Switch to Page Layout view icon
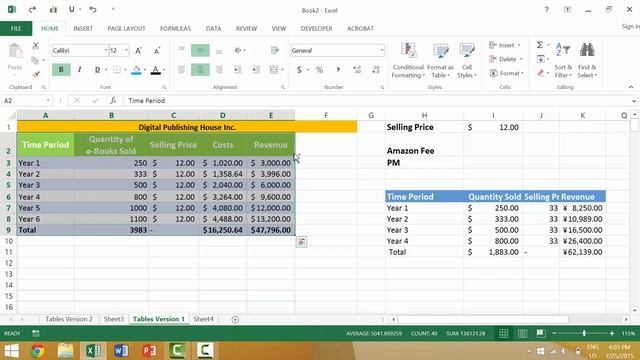The height and width of the screenshot is (360, 640). (522, 333)
